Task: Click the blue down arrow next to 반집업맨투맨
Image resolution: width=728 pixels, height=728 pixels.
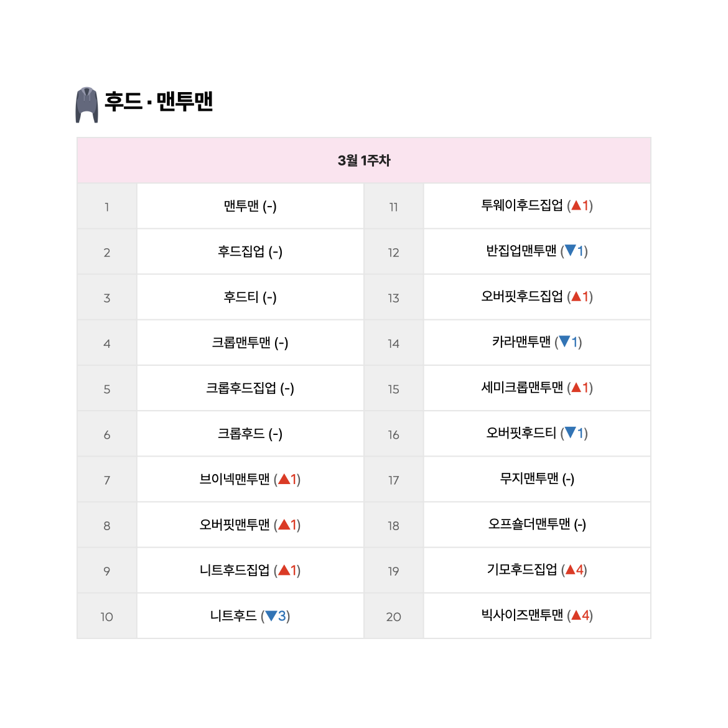Action: [x=570, y=250]
